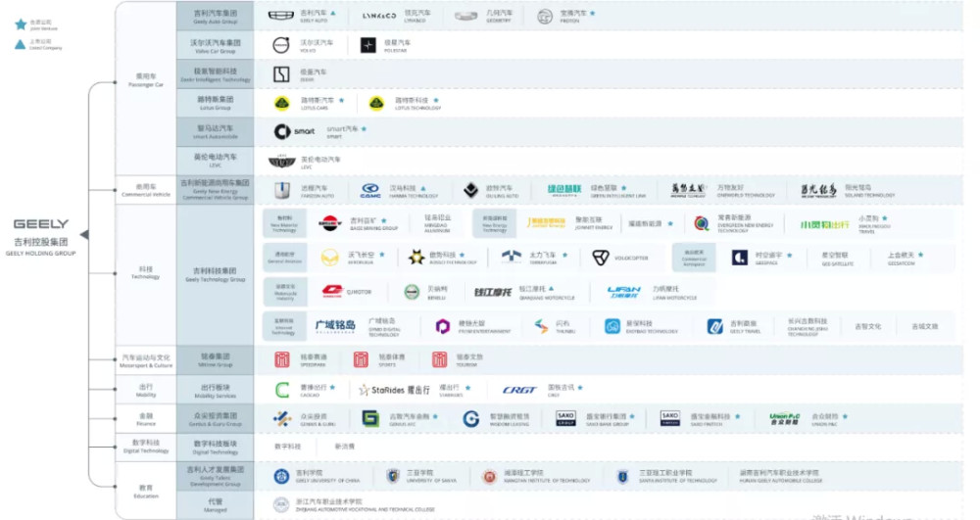Image resolution: width=980 pixels, height=520 pixels.
Task: Select the Geely Auto Group cell
Action: tap(215, 17)
